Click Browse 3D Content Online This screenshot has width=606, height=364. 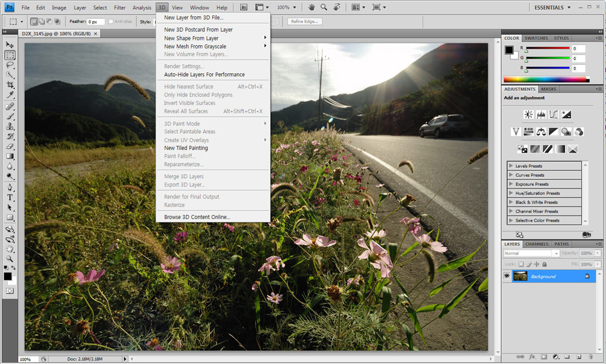(197, 217)
